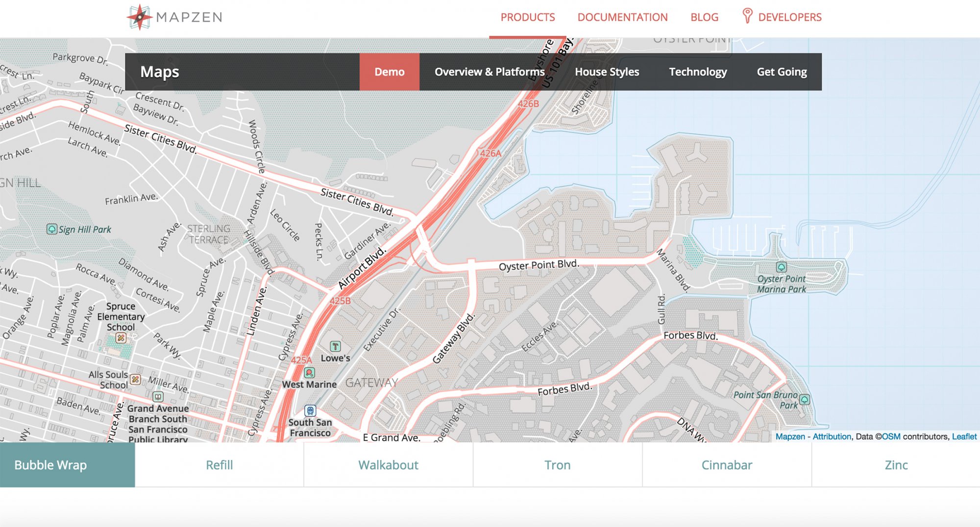The height and width of the screenshot is (527, 980).
Task: Click the Marina Blvd. label
Action: click(673, 270)
